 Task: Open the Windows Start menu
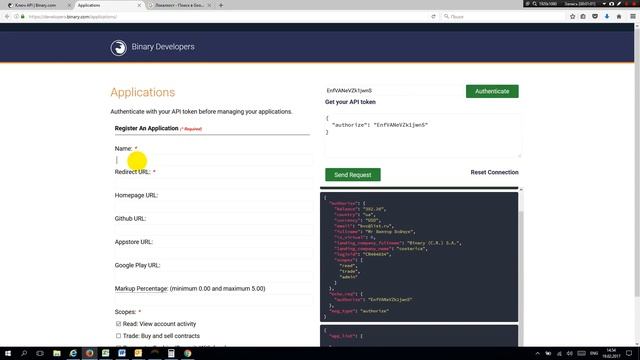click(x=8, y=353)
